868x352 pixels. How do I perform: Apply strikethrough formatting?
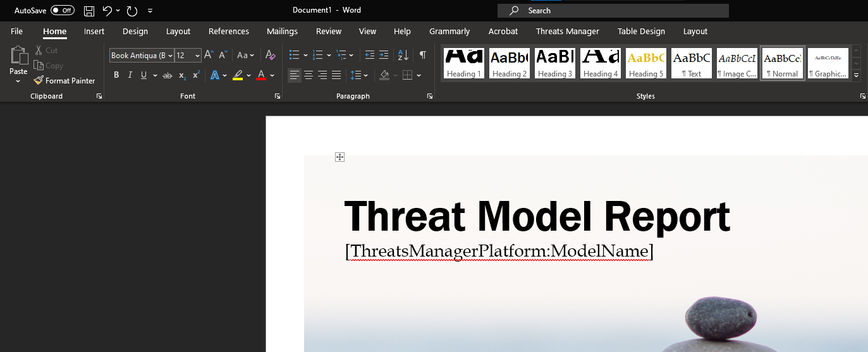click(167, 75)
